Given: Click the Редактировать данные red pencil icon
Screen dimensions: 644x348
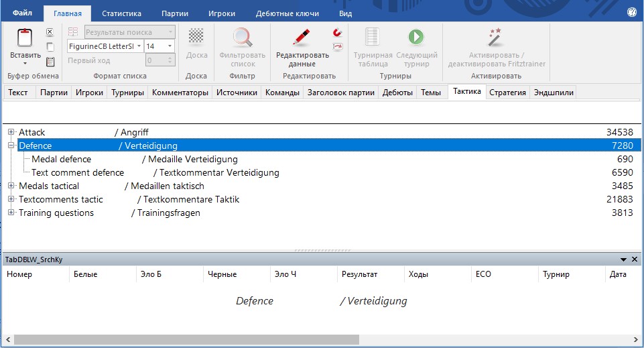Looking at the screenshot, I should [302, 37].
